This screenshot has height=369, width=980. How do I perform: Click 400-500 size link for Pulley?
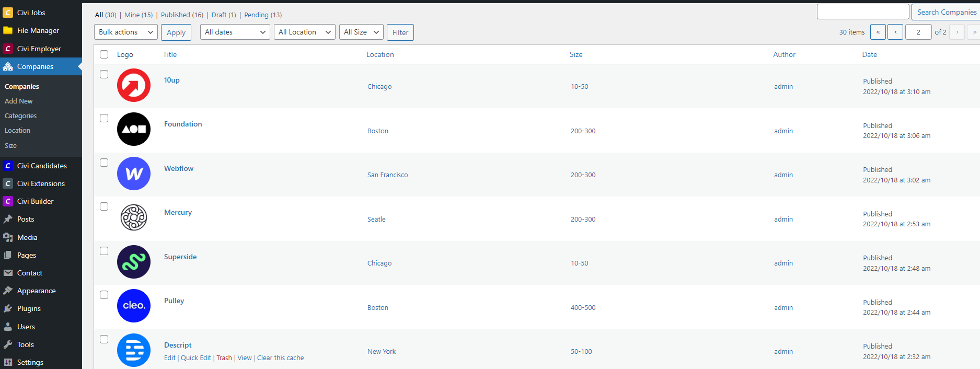pos(583,307)
